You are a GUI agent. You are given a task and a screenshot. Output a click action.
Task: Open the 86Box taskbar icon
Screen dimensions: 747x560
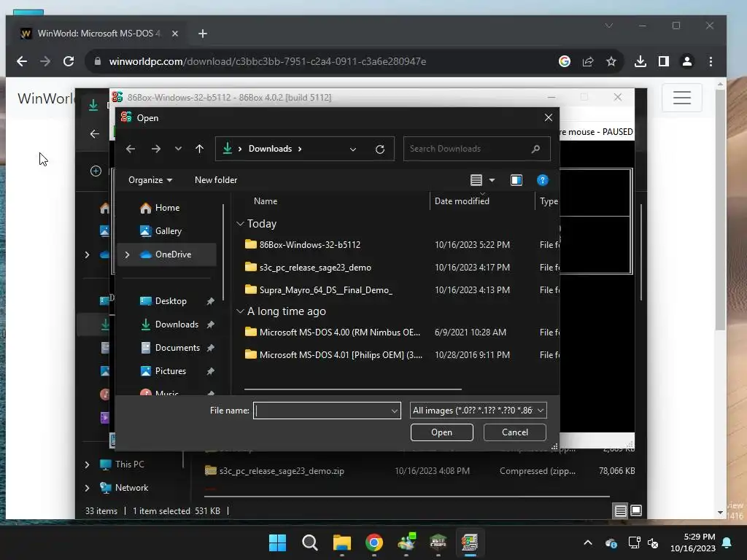pos(470,542)
